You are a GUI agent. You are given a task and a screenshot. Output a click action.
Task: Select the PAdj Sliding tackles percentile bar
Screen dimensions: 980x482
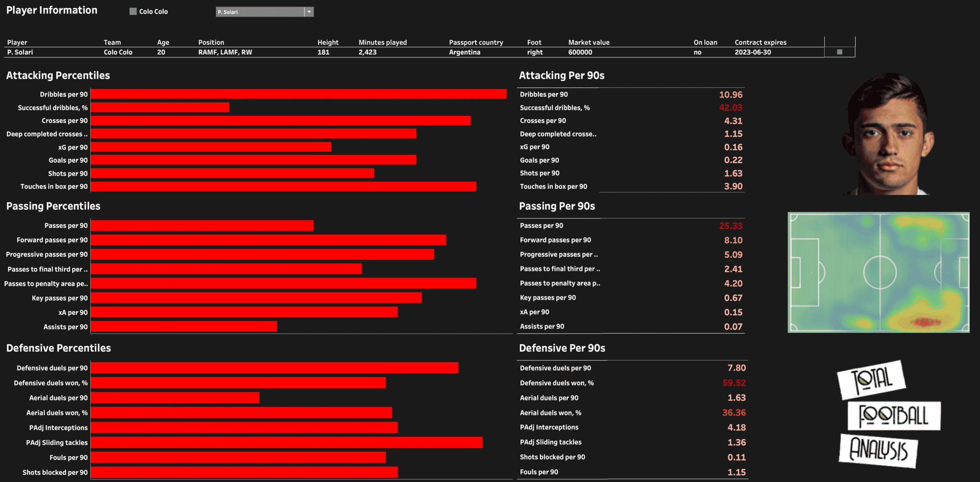coord(286,443)
